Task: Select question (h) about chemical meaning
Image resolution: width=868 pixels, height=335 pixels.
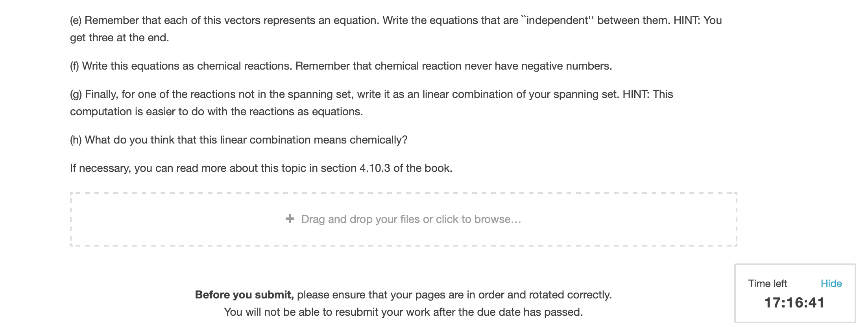Action: (x=238, y=139)
